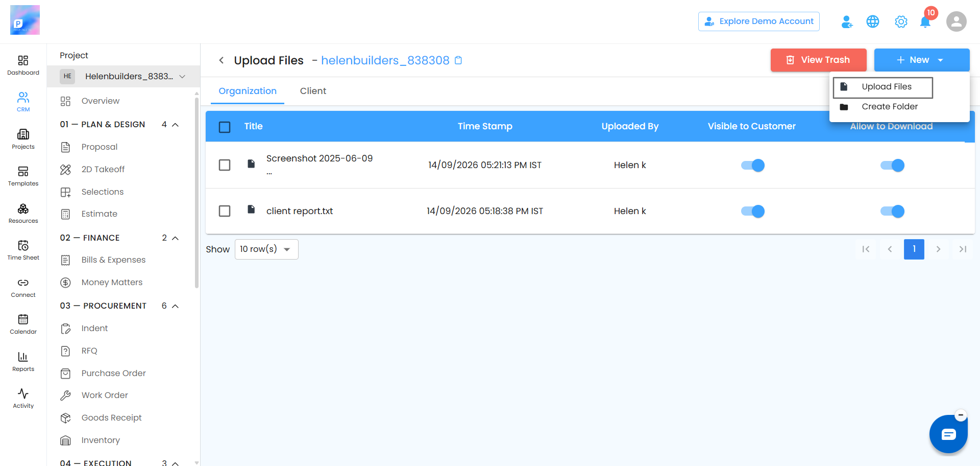Open Purchase Order in project menu
980x466 pixels.
113,373
